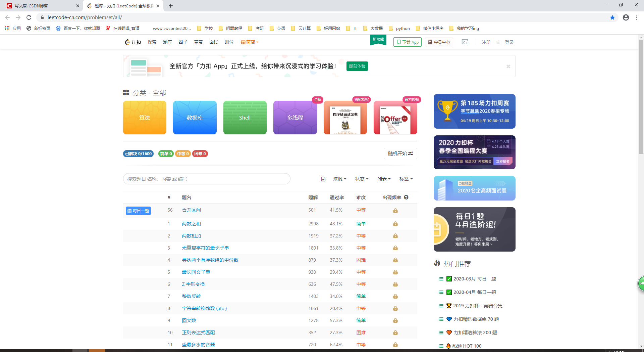Click the blue heart icon for 数据库 70 题
Viewport: 644px width, 352px height.
[449, 319]
